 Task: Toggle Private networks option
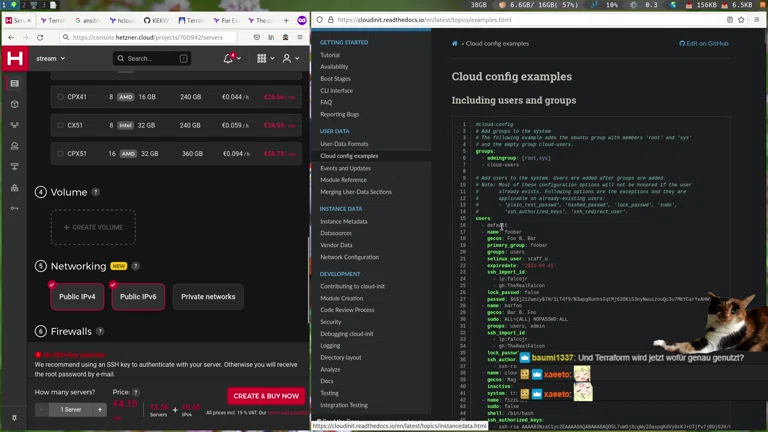coord(208,297)
